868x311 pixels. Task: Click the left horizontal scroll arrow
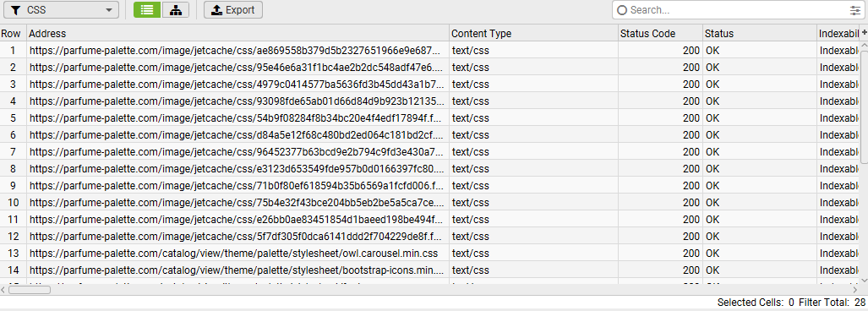click(4, 289)
